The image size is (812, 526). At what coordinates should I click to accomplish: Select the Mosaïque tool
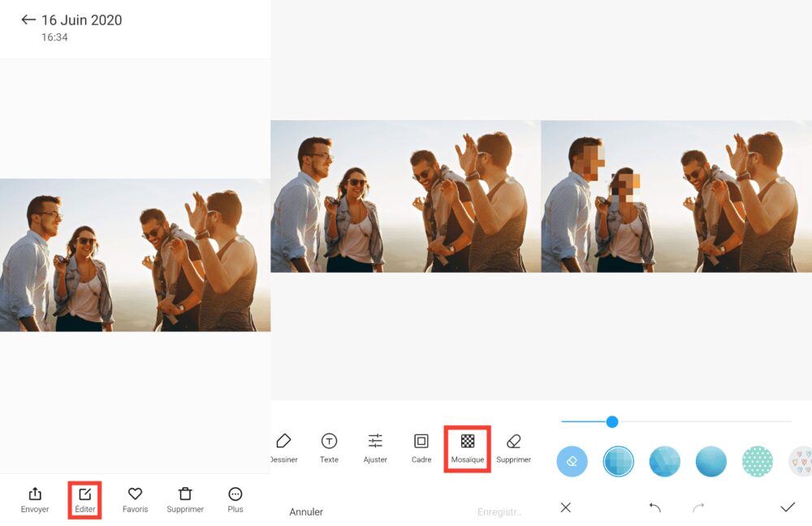click(x=467, y=448)
